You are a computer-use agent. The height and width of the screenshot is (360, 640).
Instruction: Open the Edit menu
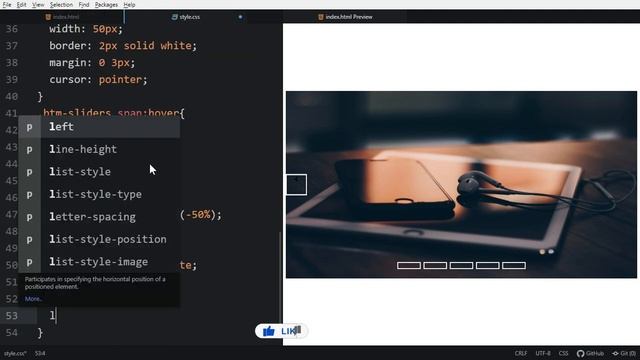click(21, 4)
